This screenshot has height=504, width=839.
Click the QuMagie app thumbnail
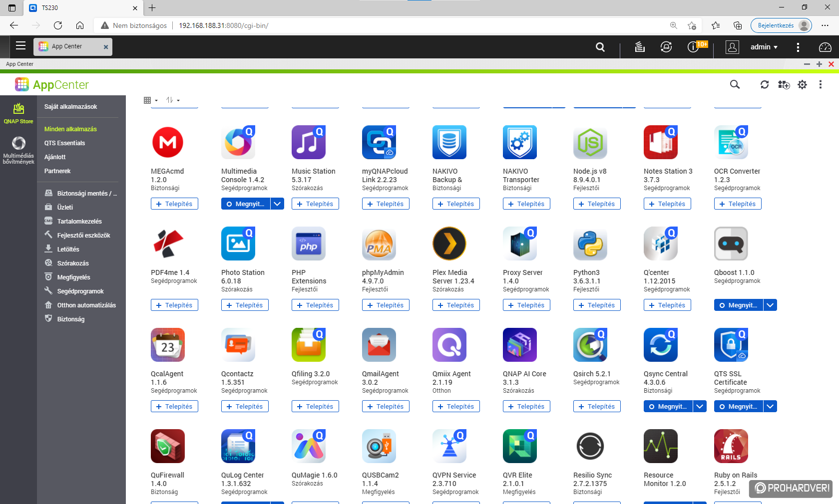pyautogui.click(x=309, y=446)
